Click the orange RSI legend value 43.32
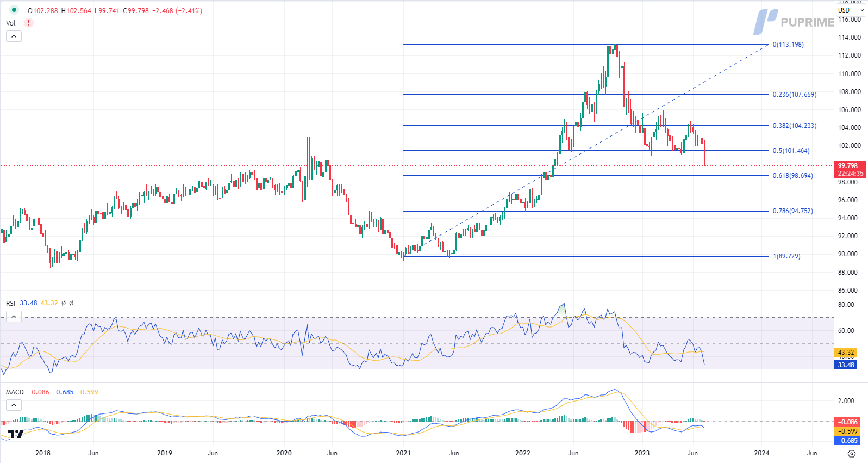 coord(49,303)
